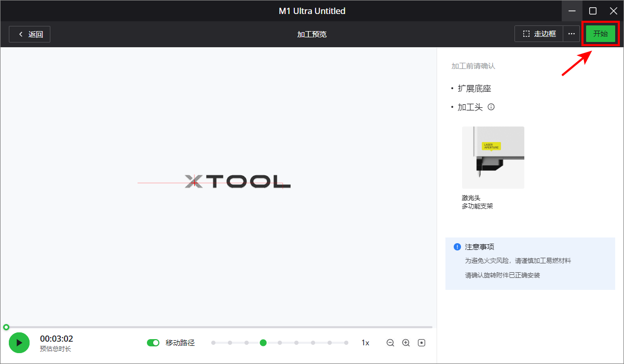This screenshot has width=624, height=364.
Task: Click the fire risk warning line
Action: coord(518,261)
